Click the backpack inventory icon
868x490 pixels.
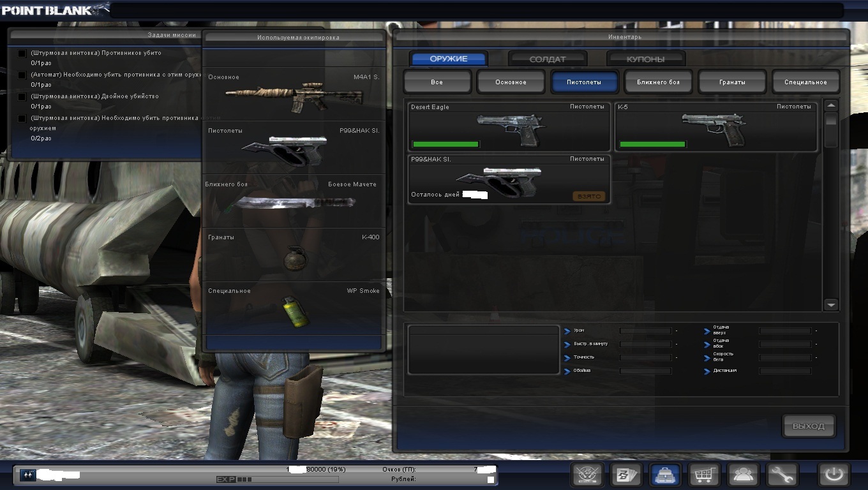664,475
